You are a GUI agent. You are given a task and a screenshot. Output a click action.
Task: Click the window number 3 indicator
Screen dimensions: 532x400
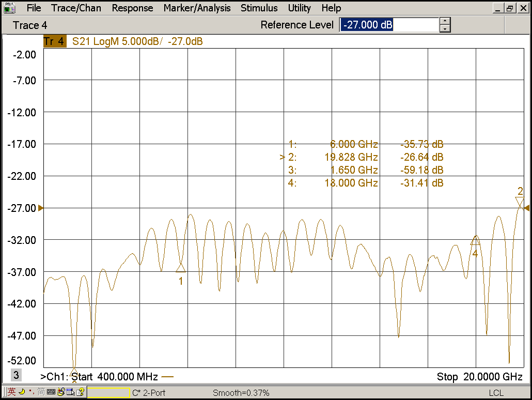[x=16, y=375]
